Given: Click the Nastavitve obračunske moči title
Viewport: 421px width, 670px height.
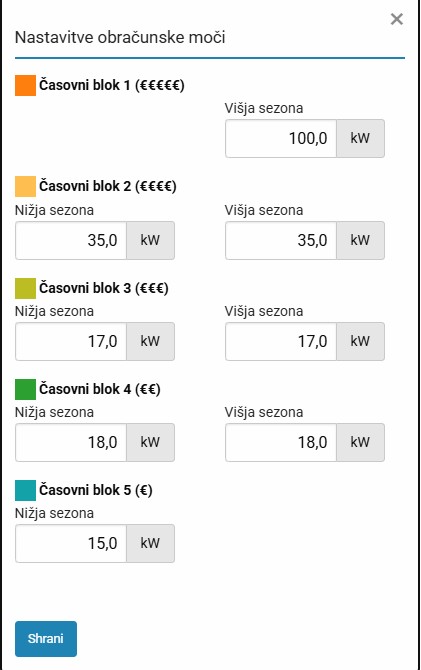Looking at the screenshot, I should pyautogui.click(x=120, y=38).
